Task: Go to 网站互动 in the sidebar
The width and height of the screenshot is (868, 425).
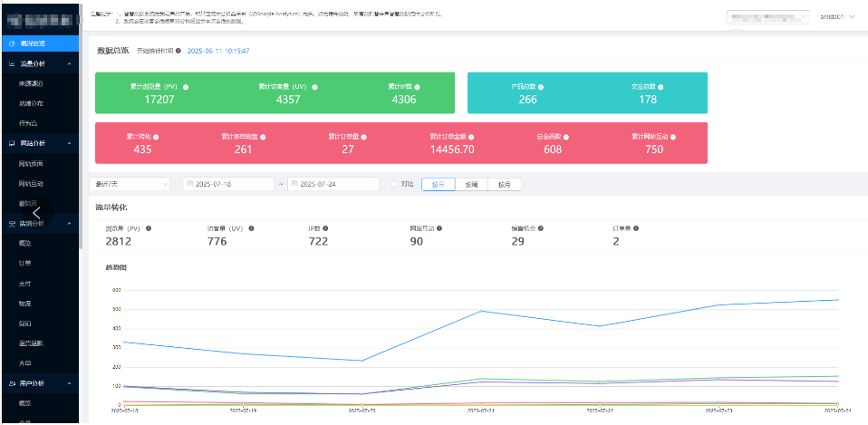Action: click(31, 184)
